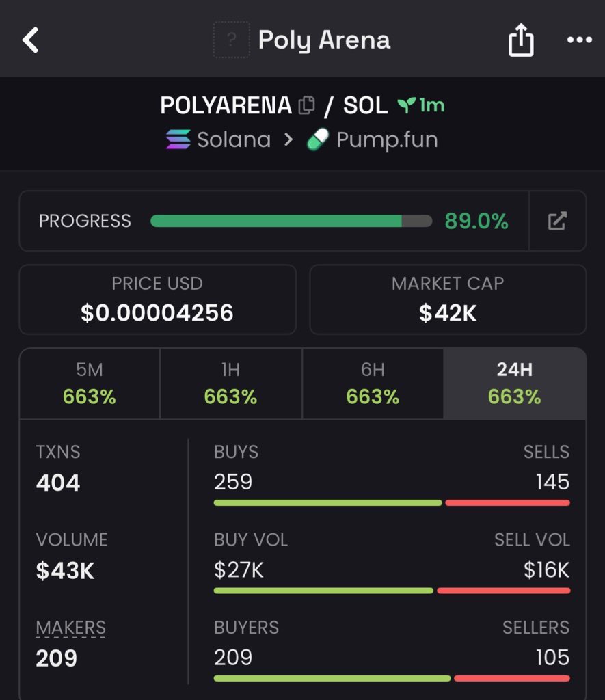The height and width of the screenshot is (700, 605).
Task: Click the bonding curve progress bar
Action: click(x=291, y=221)
